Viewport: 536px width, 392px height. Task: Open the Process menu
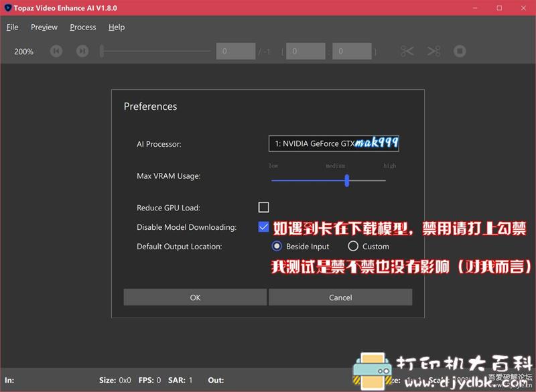click(82, 27)
